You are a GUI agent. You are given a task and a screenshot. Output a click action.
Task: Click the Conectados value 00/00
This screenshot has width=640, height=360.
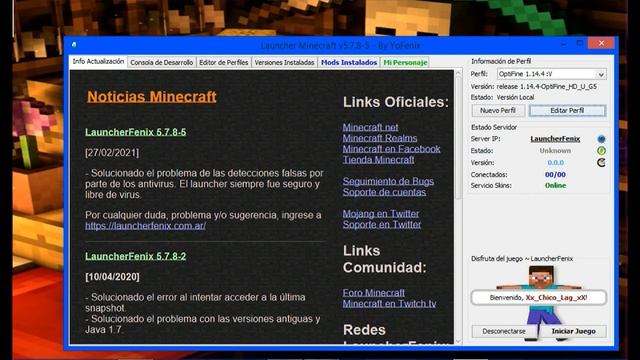pyautogui.click(x=555, y=175)
